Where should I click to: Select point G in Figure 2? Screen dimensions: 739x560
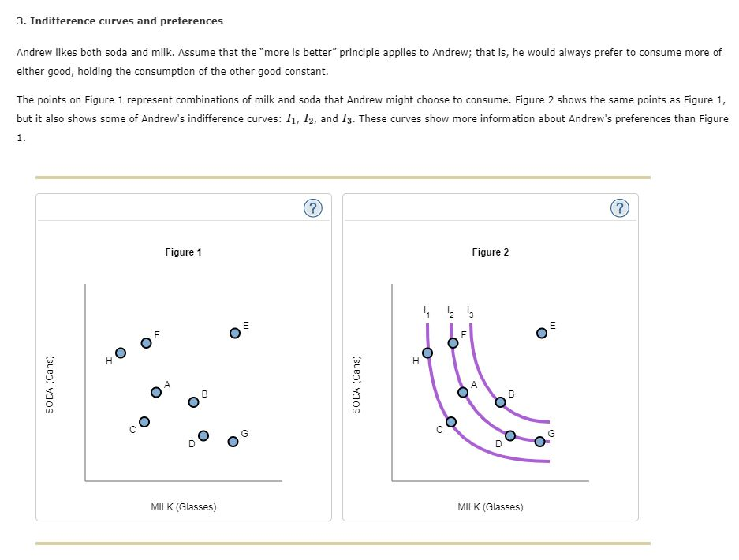(539, 441)
